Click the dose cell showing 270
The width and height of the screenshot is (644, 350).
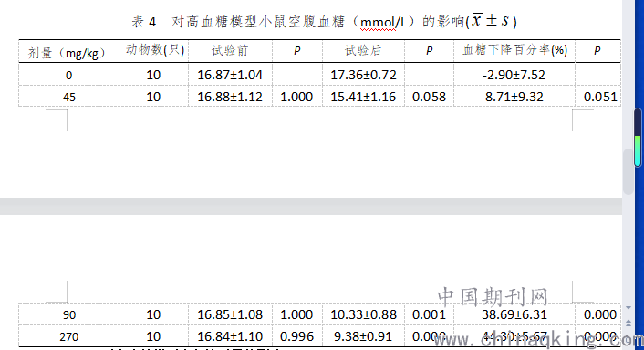tap(68, 336)
